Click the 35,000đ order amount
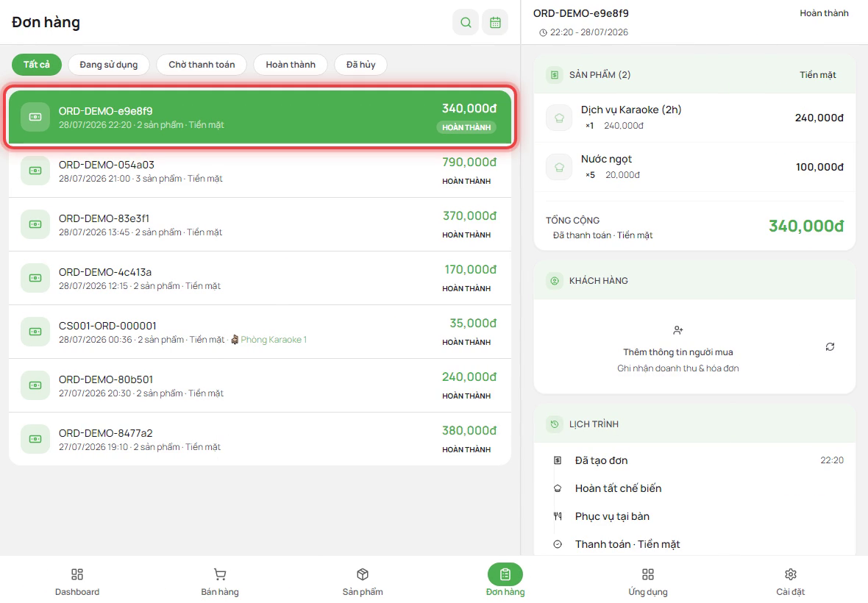The image size is (868, 603). point(473,323)
